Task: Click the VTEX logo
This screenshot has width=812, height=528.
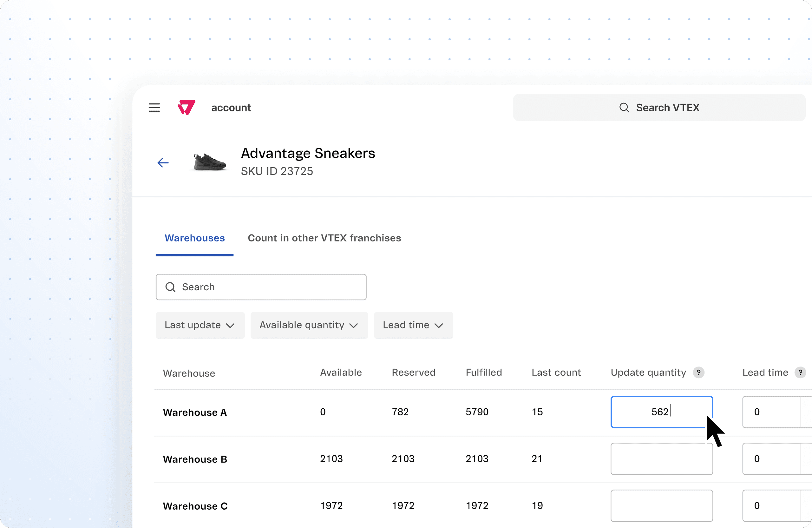Action: 186,108
